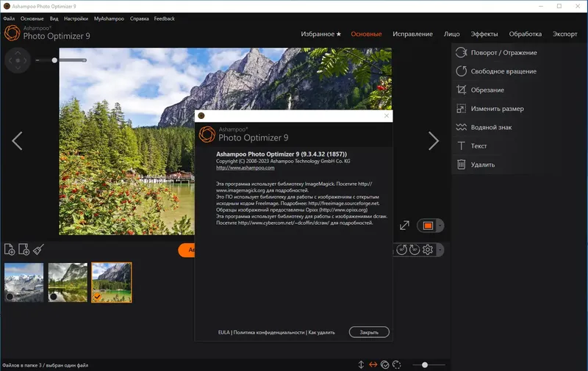The height and width of the screenshot is (371, 588).
Task: Expand the dropdown arrow beside the gear icon
Action: [x=440, y=250]
